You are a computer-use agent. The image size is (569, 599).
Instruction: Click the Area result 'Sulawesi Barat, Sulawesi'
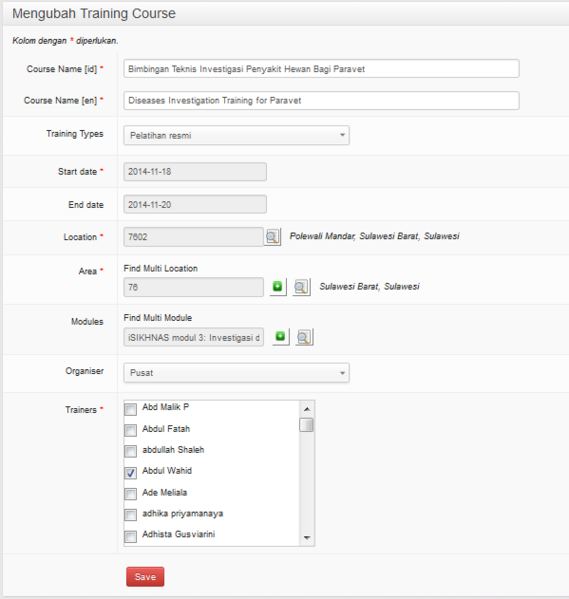tap(370, 287)
